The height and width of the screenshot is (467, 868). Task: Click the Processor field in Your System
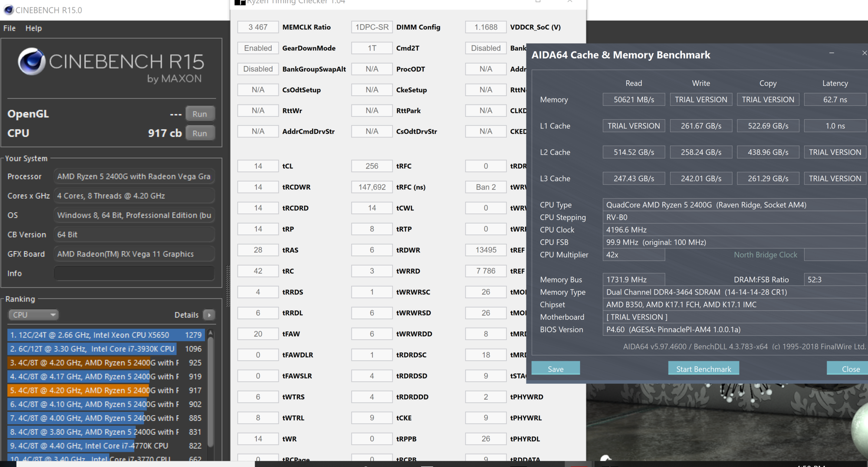(134, 176)
